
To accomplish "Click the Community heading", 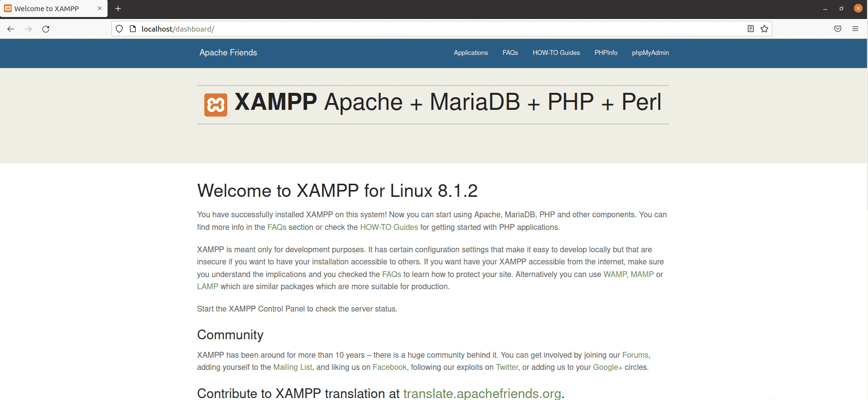I will (230, 335).
